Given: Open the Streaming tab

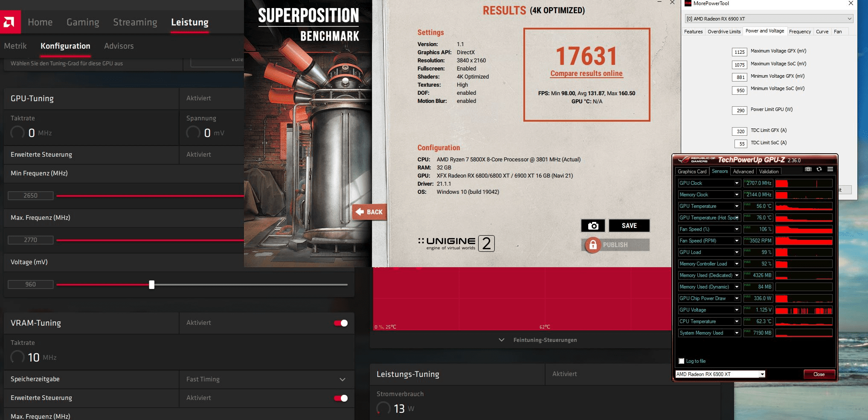Looking at the screenshot, I should 135,22.
